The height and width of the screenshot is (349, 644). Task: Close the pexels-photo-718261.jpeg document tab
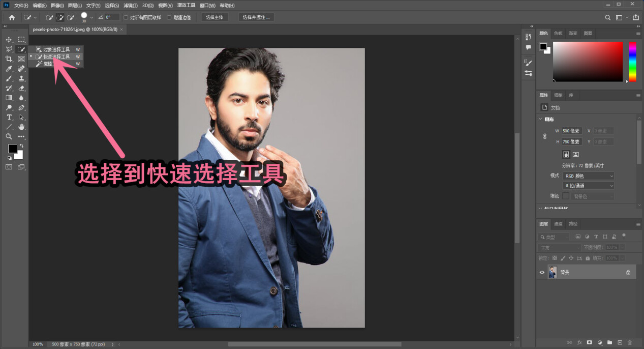(121, 30)
